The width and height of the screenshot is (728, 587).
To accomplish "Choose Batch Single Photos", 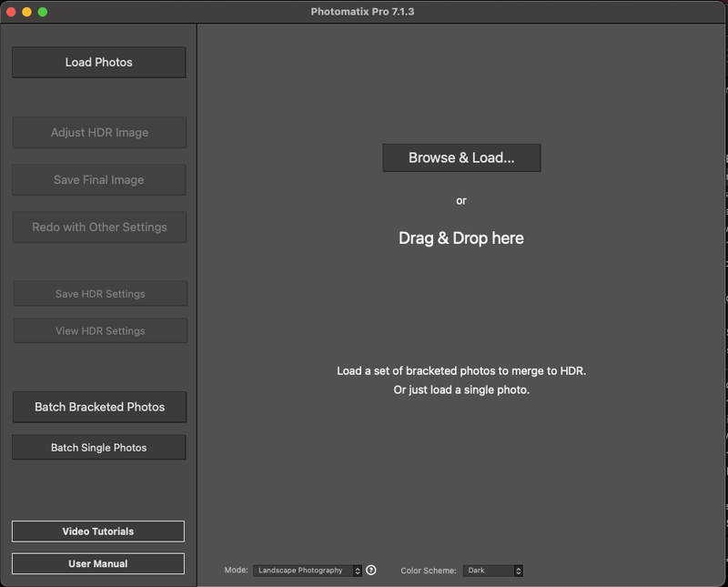I will point(98,448).
